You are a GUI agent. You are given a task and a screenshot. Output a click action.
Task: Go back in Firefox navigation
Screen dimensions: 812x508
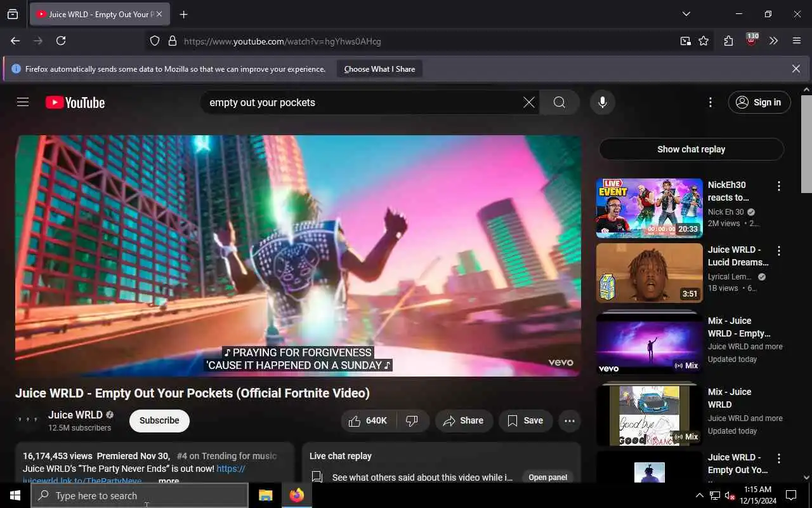(15, 41)
